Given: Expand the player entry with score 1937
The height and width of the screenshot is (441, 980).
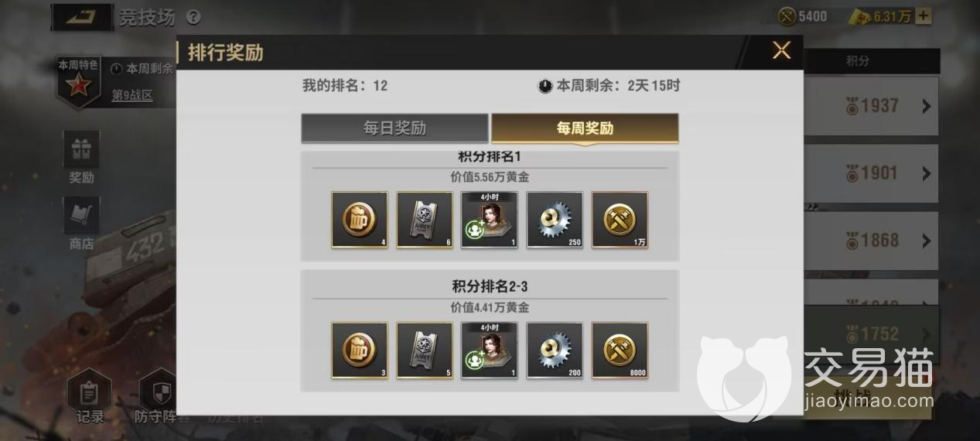Looking at the screenshot, I should click(871, 106).
